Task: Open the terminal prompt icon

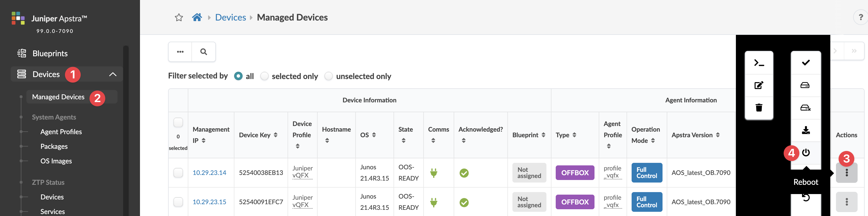Action: click(x=758, y=63)
